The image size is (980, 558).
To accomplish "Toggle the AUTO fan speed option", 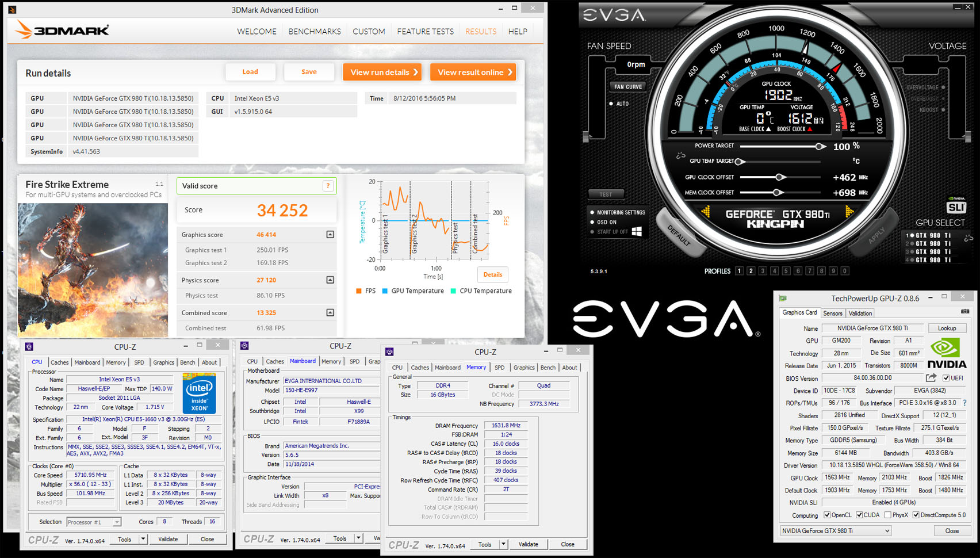I will [619, 104].
